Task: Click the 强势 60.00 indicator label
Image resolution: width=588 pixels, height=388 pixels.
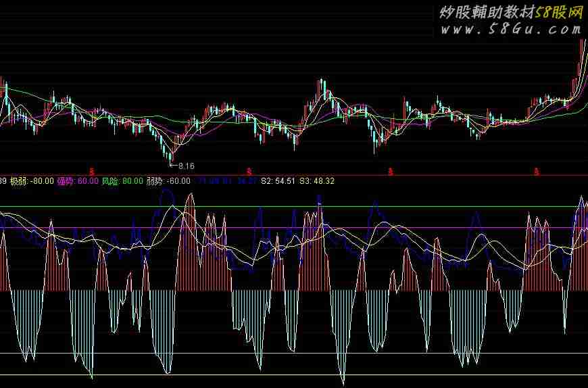Action: coord(78,181)
